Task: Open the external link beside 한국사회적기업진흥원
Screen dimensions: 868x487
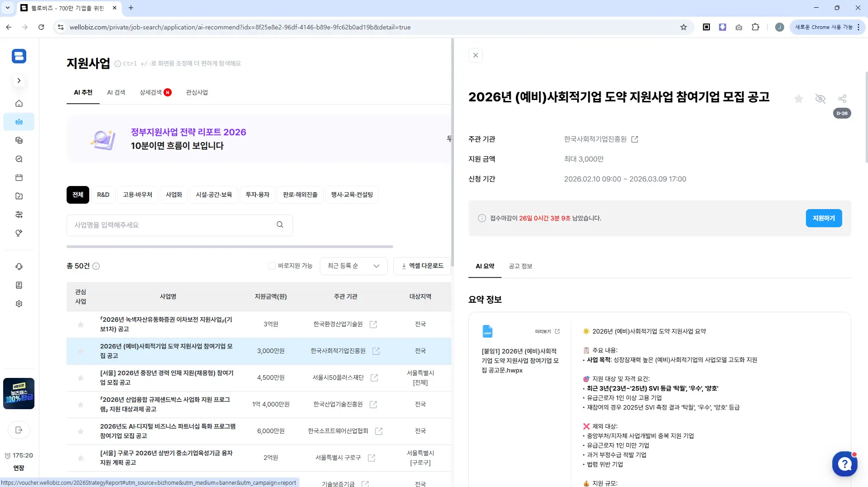Action: click(x=635, y=139)
